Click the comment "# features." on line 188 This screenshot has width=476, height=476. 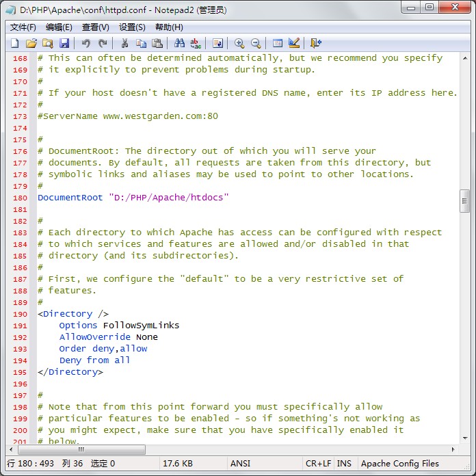pos(67,291)
